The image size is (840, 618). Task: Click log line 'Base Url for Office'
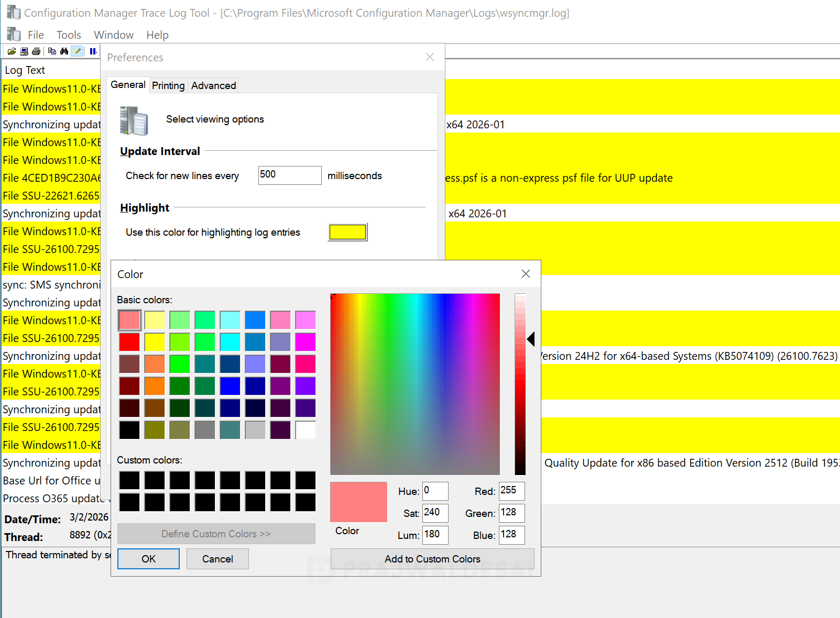(51, 481)
